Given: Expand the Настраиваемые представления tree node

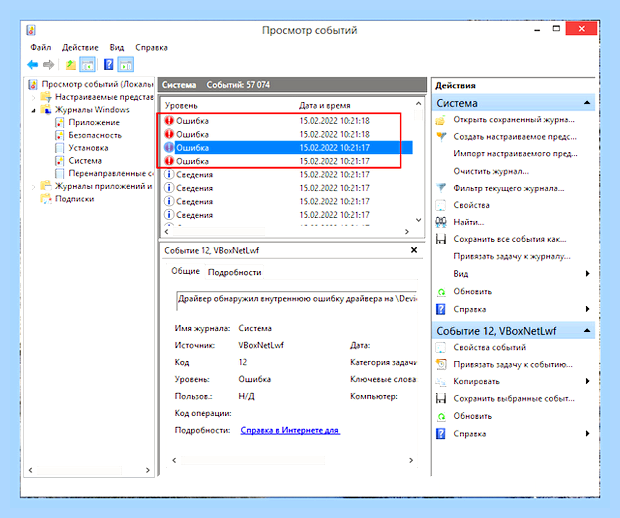Looking at the screenshot, I should (x=33, y=97).
